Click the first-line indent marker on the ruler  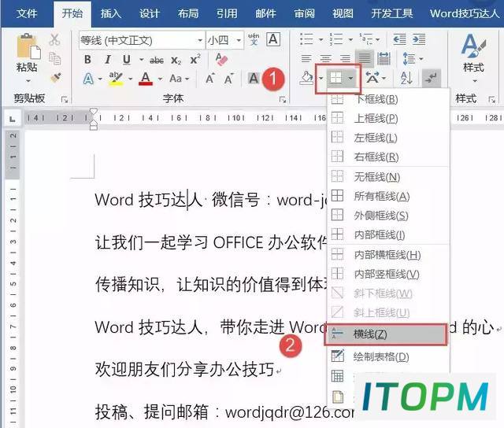pyautogui.click(x=93, y=112)
